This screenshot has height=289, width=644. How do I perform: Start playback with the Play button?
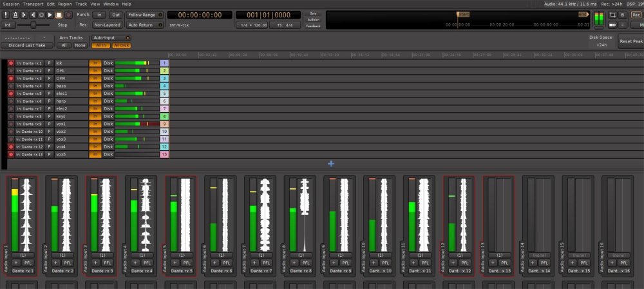pyautogui.click(x=50, y=15)
